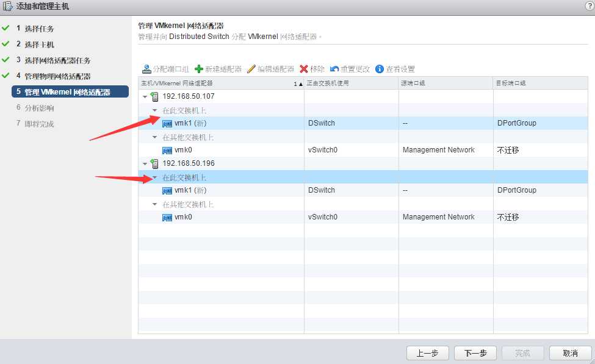Click vmk1 adapter icon under 192.168.50.196
This screenshot has width=595, height=364.
(167, 191)
